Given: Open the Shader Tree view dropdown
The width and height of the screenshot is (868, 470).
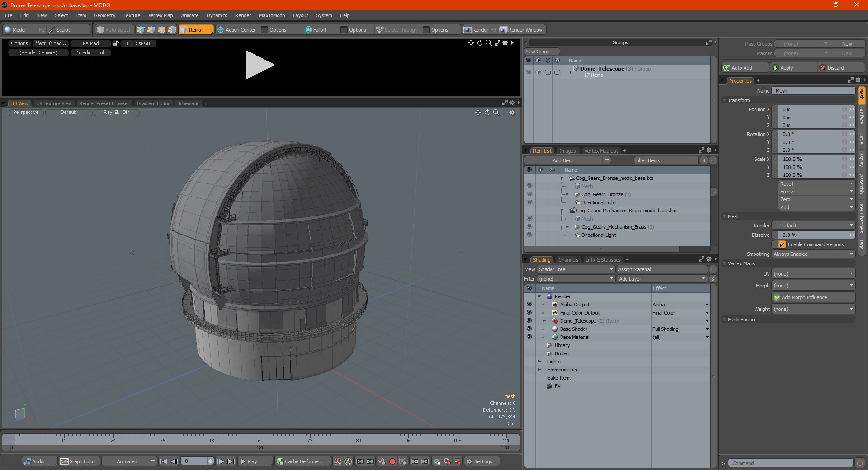Looking at the screenshot, I should coord(576,269).
